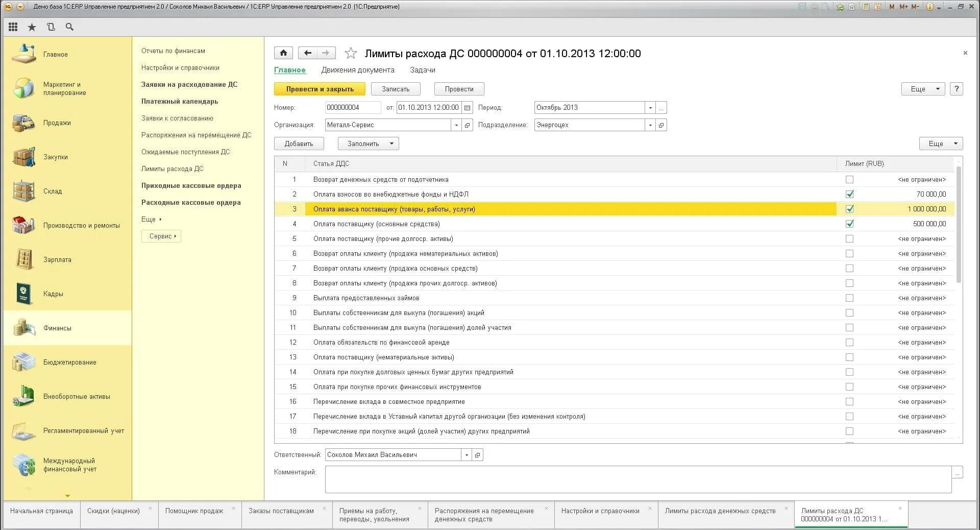Open the history icon in top toolbar
980x530 pixels.
click(51, 27)
